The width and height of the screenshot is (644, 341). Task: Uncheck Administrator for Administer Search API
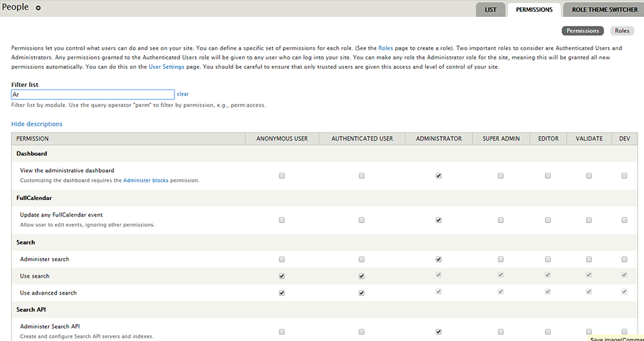click(x=439, y=331)
